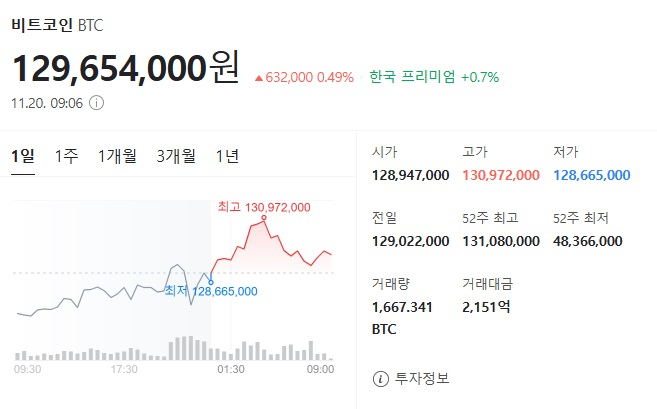Show the 3개월 chart view
This screenshot has width=657, height=409.
[x=176, y=156]
